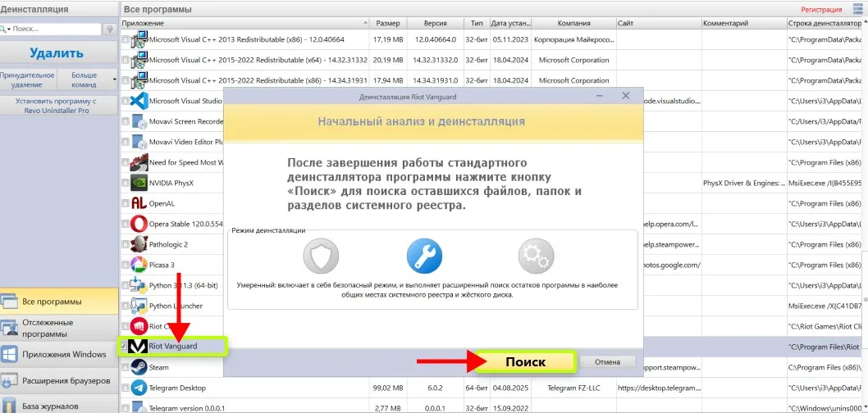Viewport: 868px width, 413px height.
Task: Select the Python 3.11.3 (64-bit) row name
Action: pyautogui.click(x=184, y=285)
